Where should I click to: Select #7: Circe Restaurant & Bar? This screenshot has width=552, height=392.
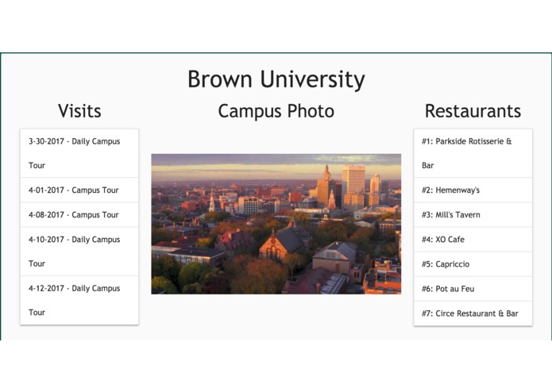[x=473, y=313]
